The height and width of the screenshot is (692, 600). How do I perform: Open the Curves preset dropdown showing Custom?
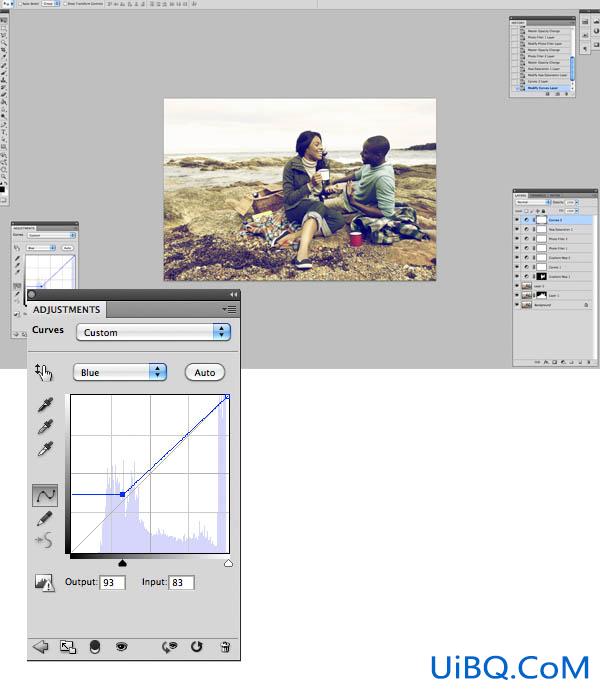153,332
